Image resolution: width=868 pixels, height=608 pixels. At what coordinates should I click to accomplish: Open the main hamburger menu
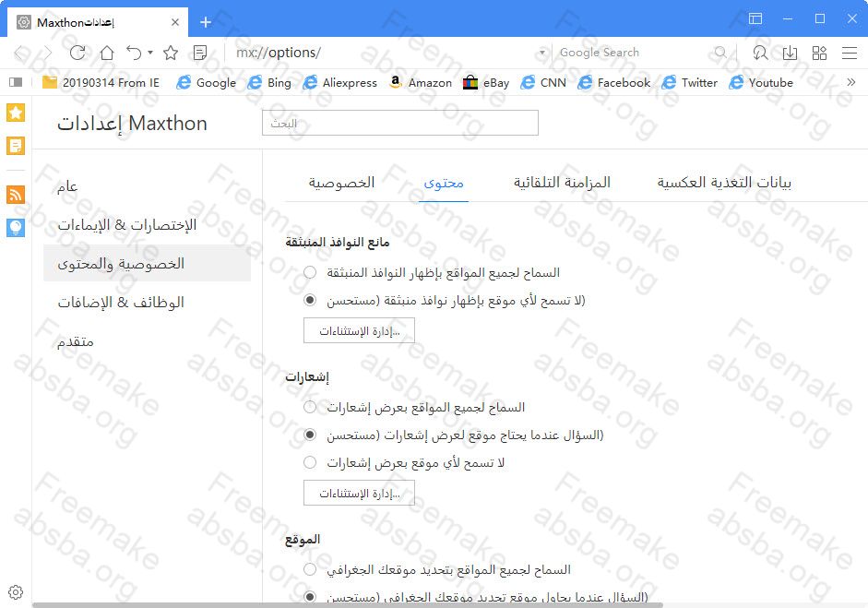[x=850, y=53]
